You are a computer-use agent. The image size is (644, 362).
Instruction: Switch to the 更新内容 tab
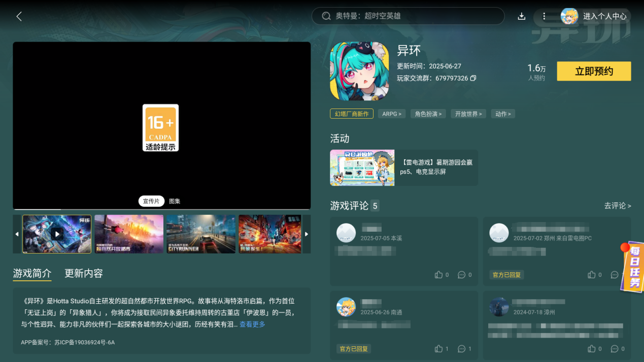(83, 273)
